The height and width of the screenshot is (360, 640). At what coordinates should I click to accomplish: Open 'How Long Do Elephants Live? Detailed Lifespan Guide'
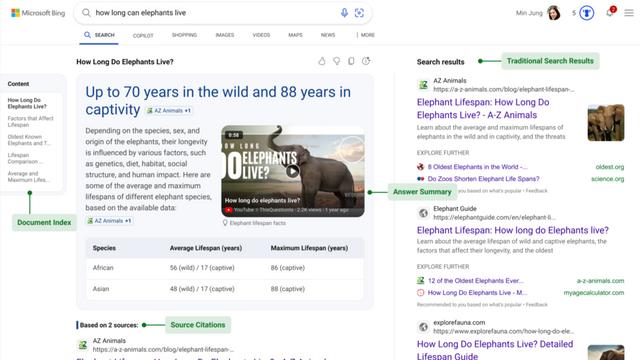coord(495,350)
